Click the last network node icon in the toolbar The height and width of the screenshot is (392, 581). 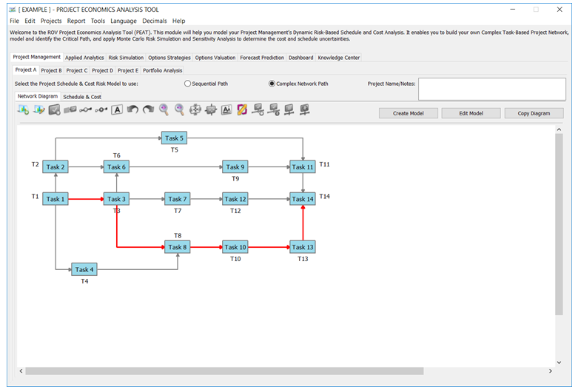pyautogui.click(x=305, y=109)
